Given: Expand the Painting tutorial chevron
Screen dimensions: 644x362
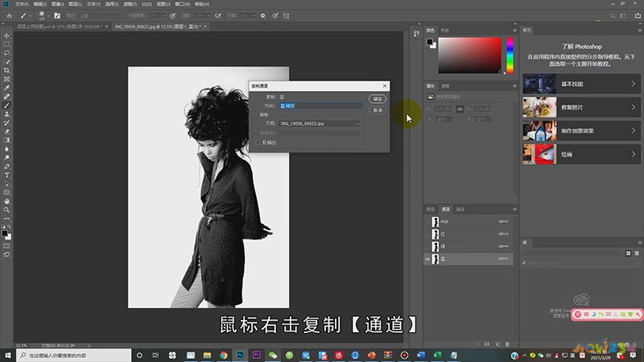Looking at the screenshot, I should (x=634, y=154).
